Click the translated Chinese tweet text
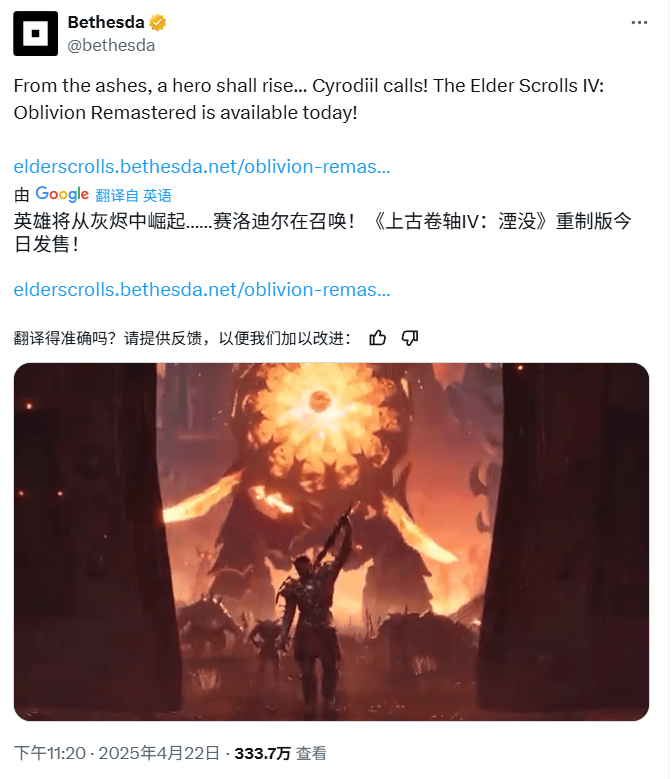This screenshot has width=671, height=779. 322,233
